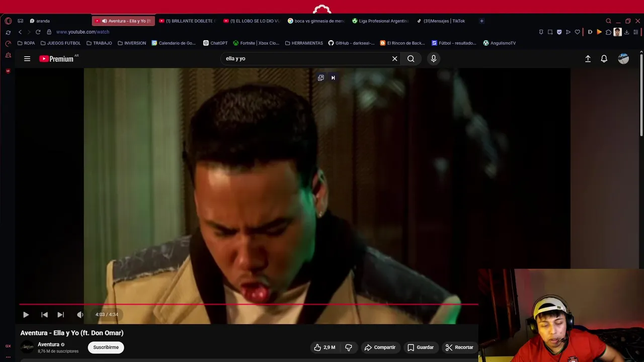This screenshot has height=362, width=644.
Task: Open the INVERSION bookmarks folder
Action: coord(132,43)
